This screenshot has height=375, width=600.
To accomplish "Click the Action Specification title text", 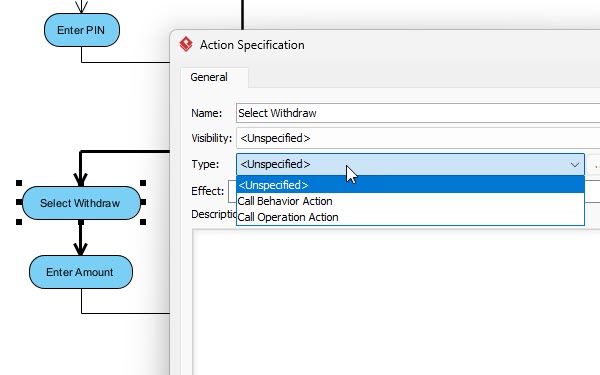I will tap(252, 45).
